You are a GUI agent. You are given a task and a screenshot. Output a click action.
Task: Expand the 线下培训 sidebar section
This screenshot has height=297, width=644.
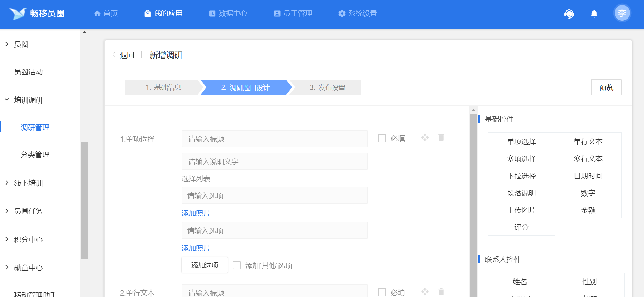pyautogui.click(x=7, y=183)
